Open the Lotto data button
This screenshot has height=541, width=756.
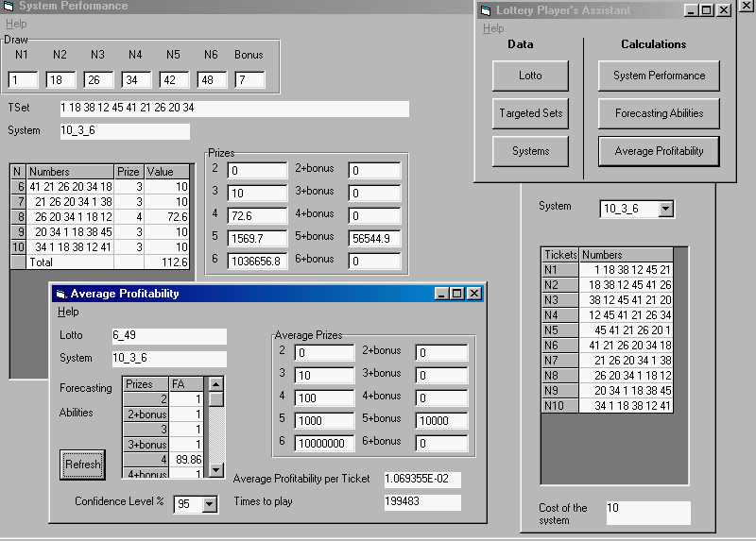530,76
